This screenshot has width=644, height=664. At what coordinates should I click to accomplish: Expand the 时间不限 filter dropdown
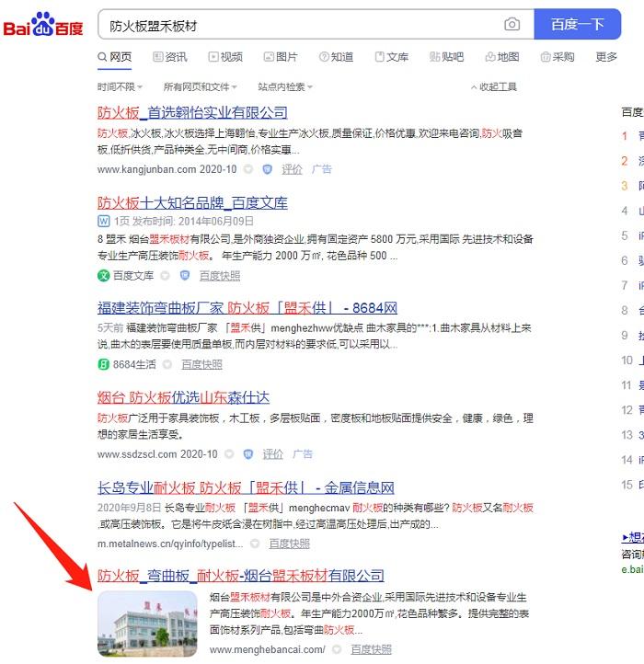[120, 86]
